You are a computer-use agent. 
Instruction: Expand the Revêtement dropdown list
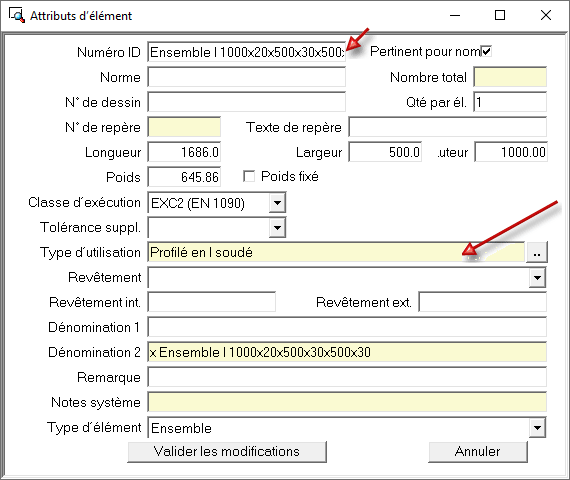[537, 278]
